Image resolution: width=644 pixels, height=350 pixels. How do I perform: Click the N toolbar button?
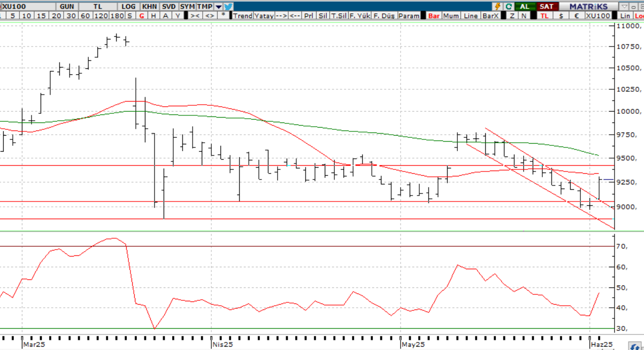[x=524, y=16]
